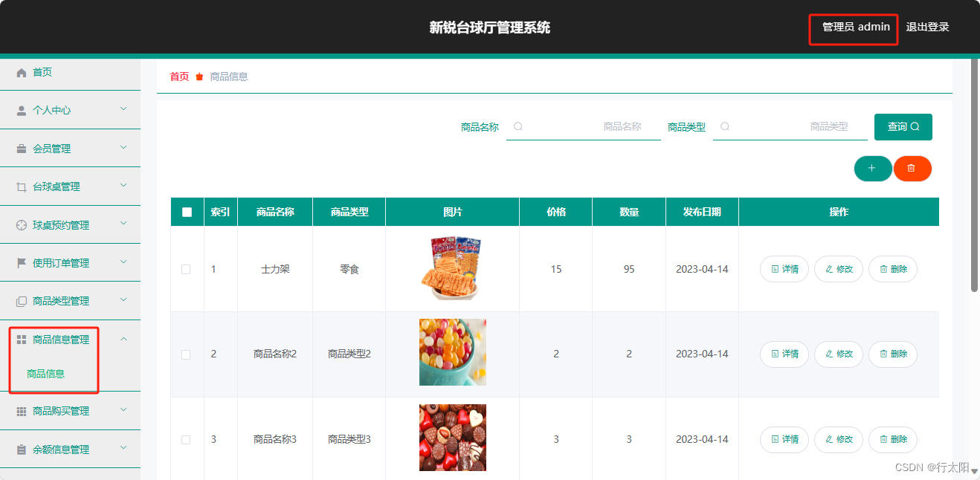980x480 pixels.
Task: Expand 会员管理 with its chevron
Action: point(123,147)
